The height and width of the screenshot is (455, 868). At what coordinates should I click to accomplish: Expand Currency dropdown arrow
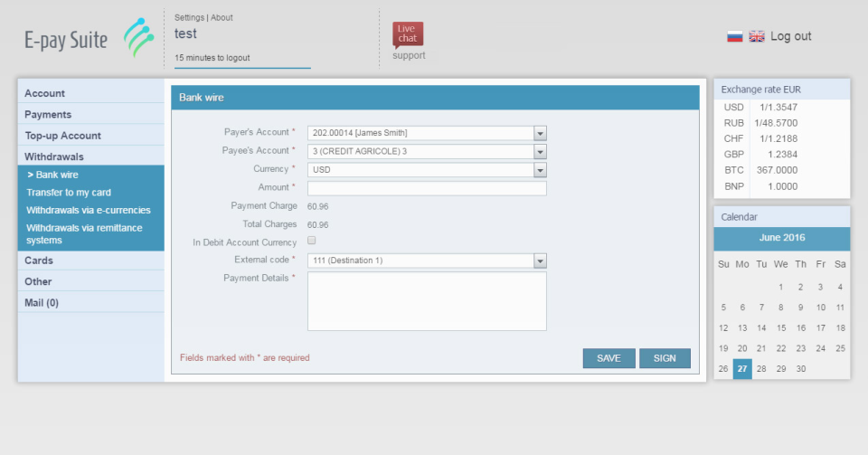(x=541, y=170)
